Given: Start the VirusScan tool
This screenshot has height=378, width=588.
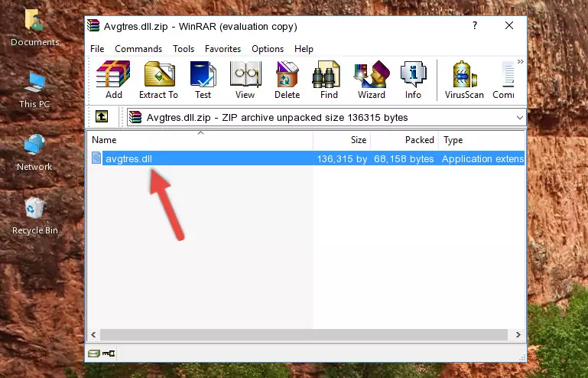Looking at the screenshot, I should pyautogui.click(x=464, y=80).
